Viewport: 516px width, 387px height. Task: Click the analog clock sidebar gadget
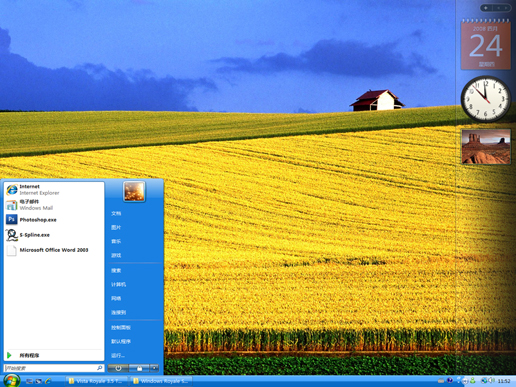(486, 99)
